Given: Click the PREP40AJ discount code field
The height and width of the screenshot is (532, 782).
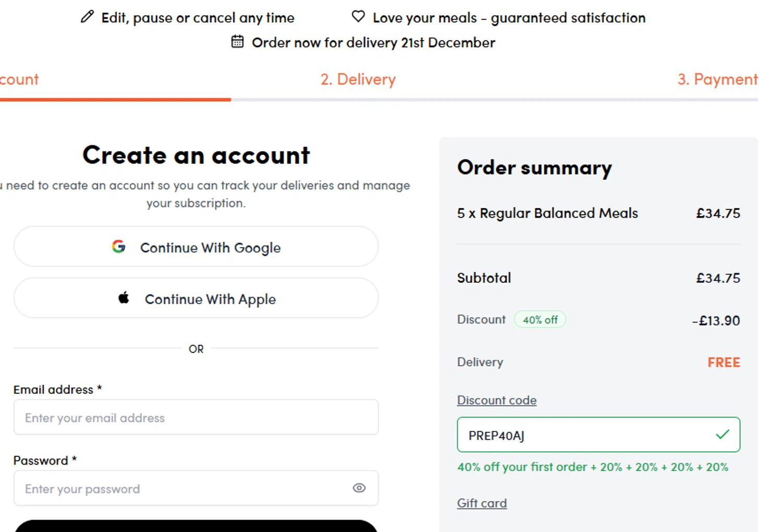Looking at the screenshot, I should [x=584, y=435].
